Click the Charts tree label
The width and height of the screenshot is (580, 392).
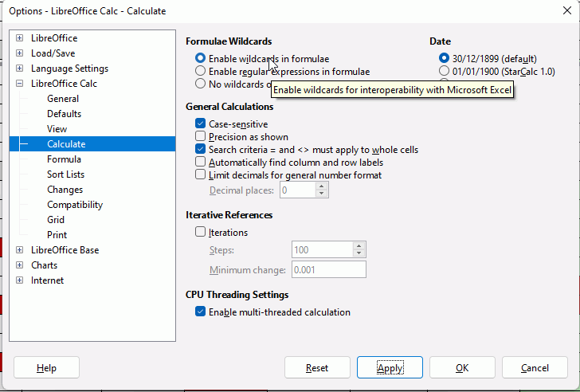pyautogui.click(x=44, y=265)
